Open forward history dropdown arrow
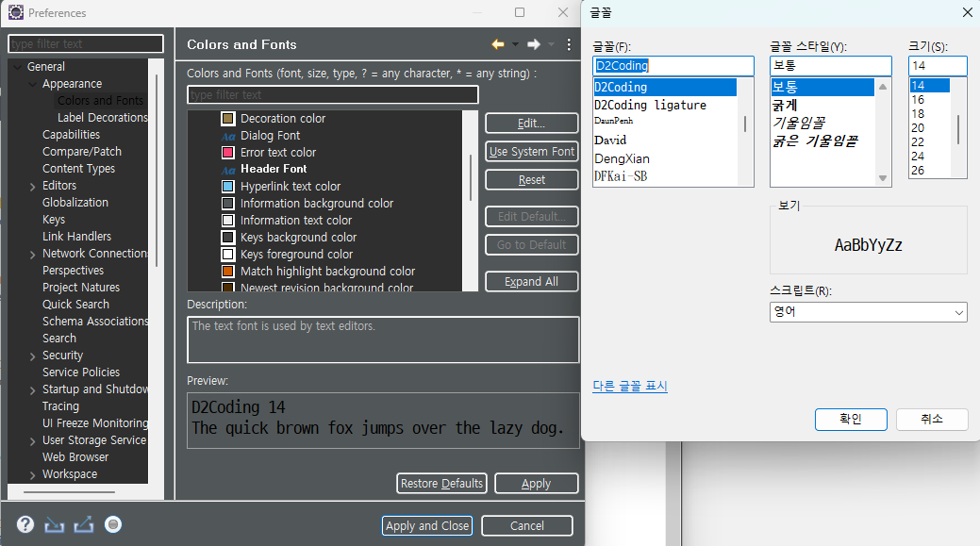 pos(551,44)
